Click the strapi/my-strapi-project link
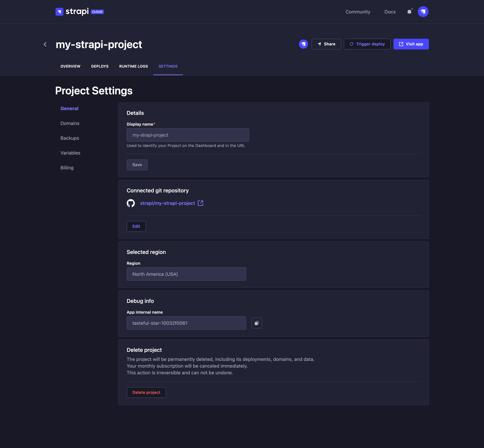This screenshot has height=448, width=484. tap(168, 203)
